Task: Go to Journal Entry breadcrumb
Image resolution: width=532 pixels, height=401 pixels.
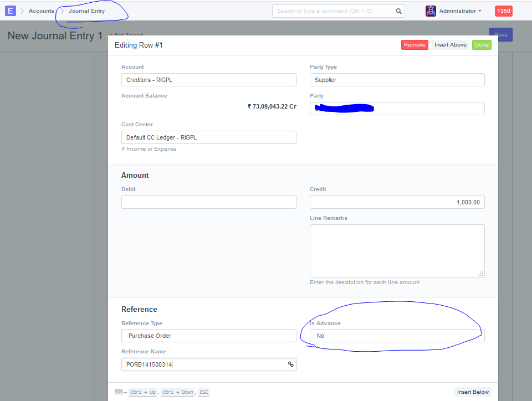Action: click(x=86, y=11)
